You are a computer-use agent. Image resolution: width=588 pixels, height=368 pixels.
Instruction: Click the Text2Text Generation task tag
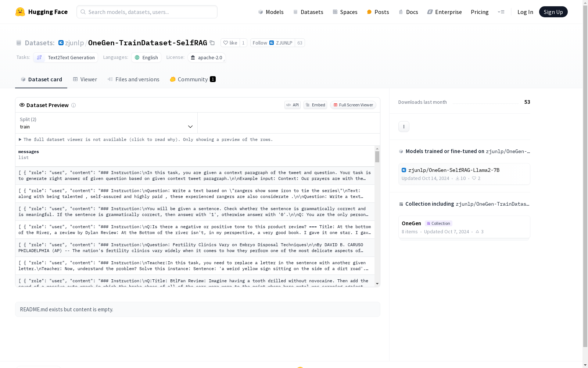66,57
